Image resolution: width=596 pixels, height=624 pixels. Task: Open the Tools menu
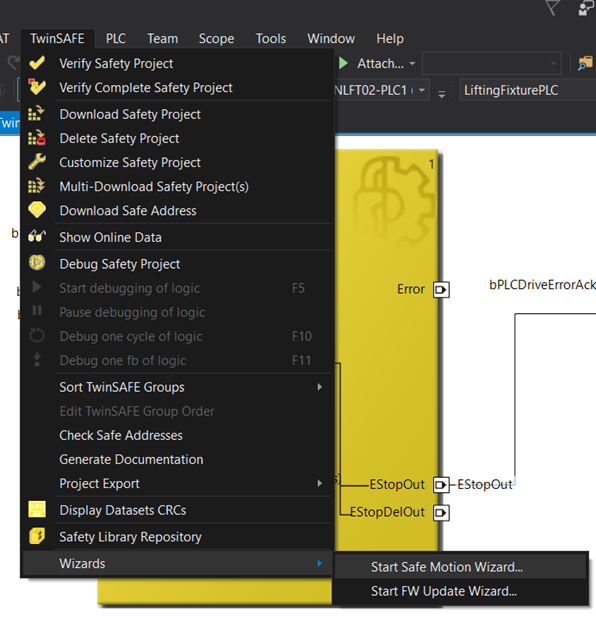point(271,39)
